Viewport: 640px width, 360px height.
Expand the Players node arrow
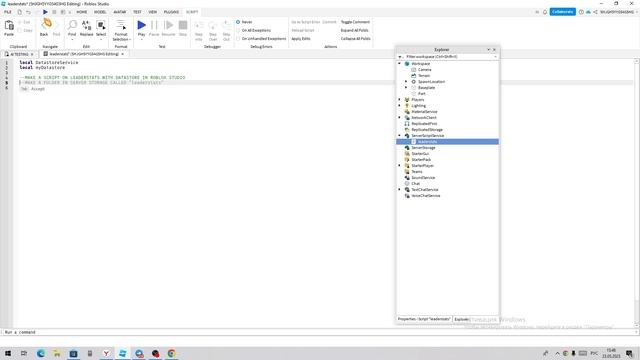point(400,100)
